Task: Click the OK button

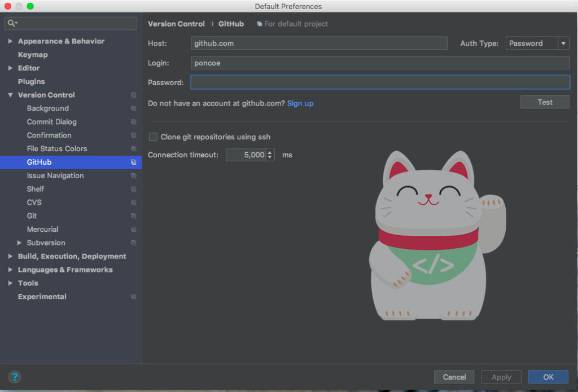Action: click(548, 377)
